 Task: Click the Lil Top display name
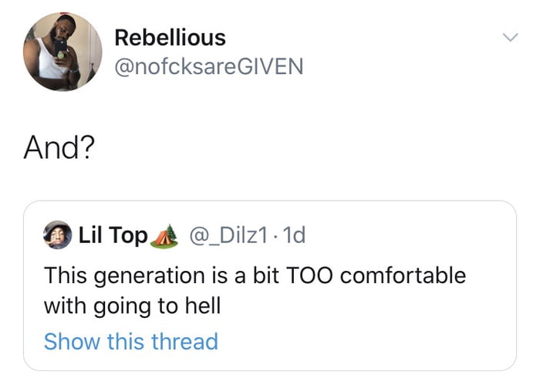coord(113,235)
